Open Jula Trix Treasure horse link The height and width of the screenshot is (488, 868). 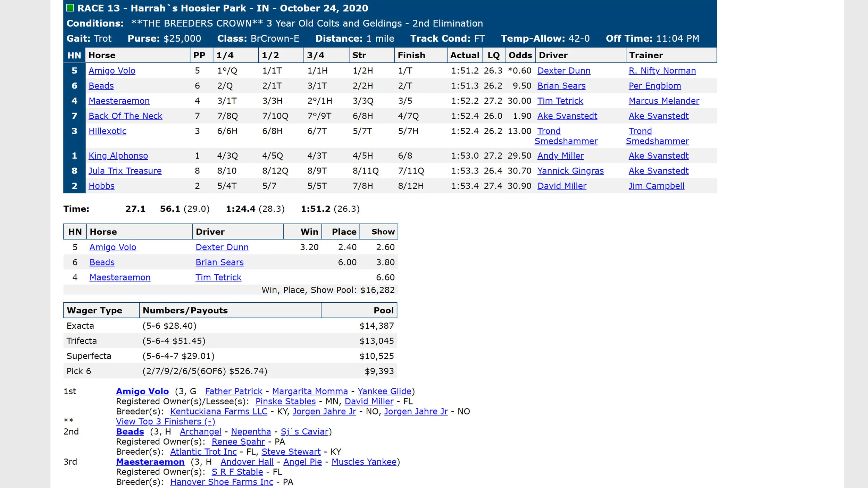tap(125, 171)
